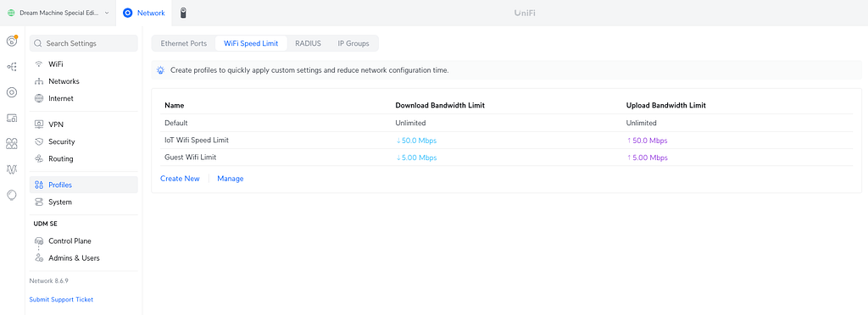
Task: Select the IoT Wifi Speed Limit row
Action: pyautogui.click(x=507, y=141)
